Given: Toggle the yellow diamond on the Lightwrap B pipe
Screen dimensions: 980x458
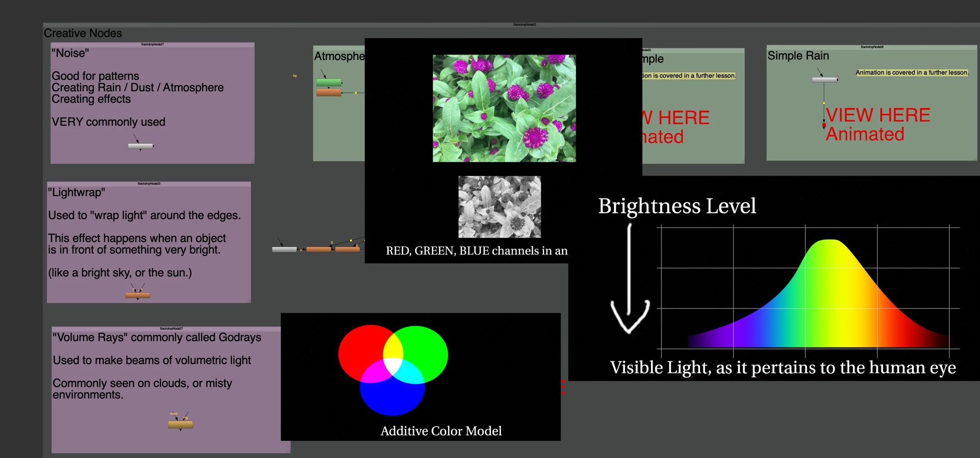Looking at the screenshot, I should (351, 240).
